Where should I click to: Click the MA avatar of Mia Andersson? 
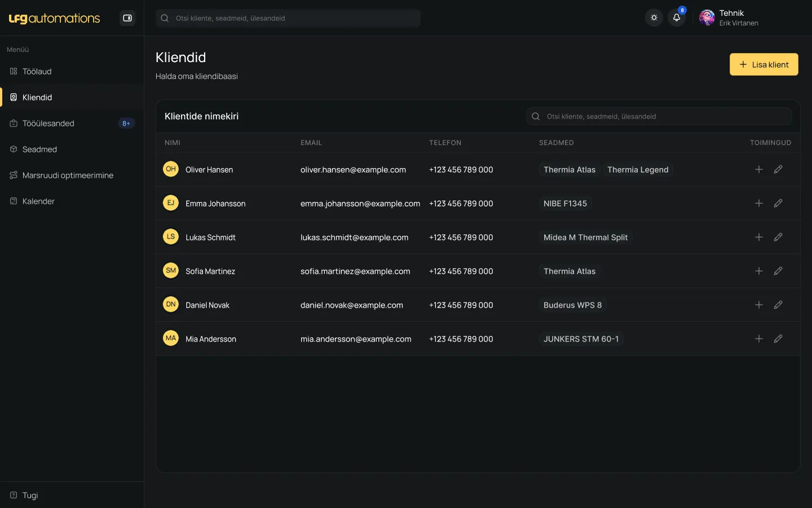click(x=171, y=338)
